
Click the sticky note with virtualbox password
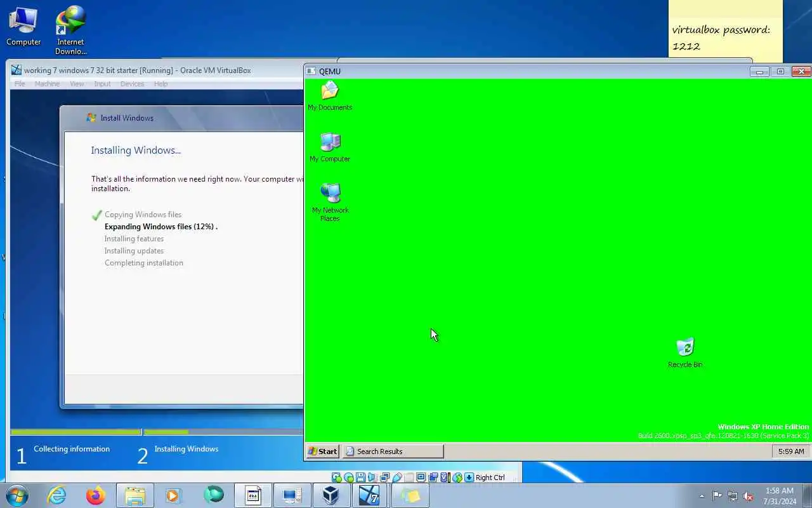(725, 29)
